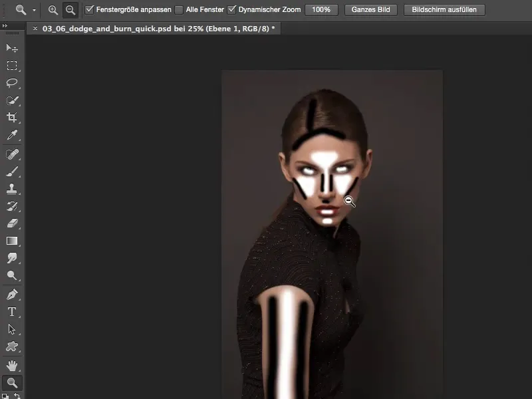Close the 03_06_dodge_and_burn_quick.psd tab
Image resolution: width=532 pixels, height=399 pixels.
(x=35, y=29)
